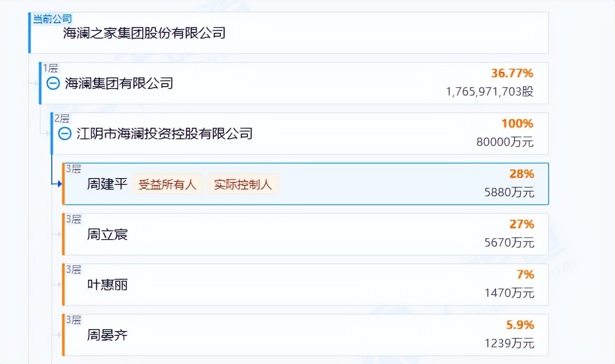
Task: Click 周立宸's 27% stake value
Action: pos(521,225)
